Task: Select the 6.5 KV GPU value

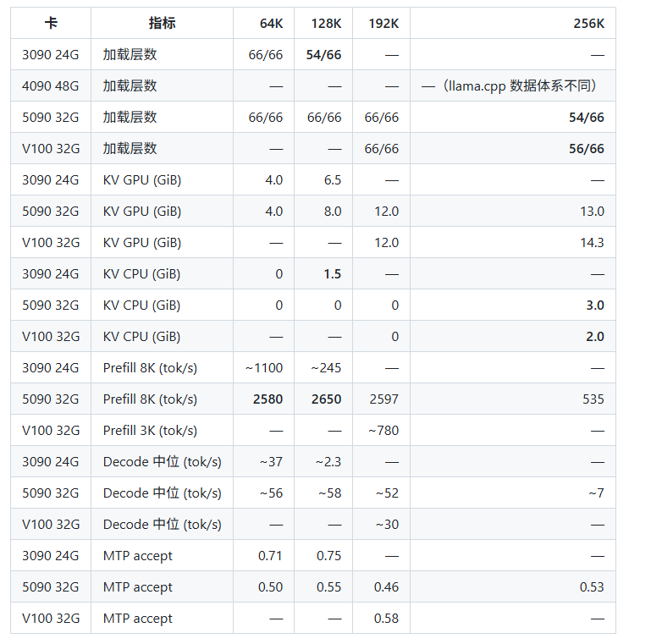Action: pyautogui.click(x=333, y=180)
